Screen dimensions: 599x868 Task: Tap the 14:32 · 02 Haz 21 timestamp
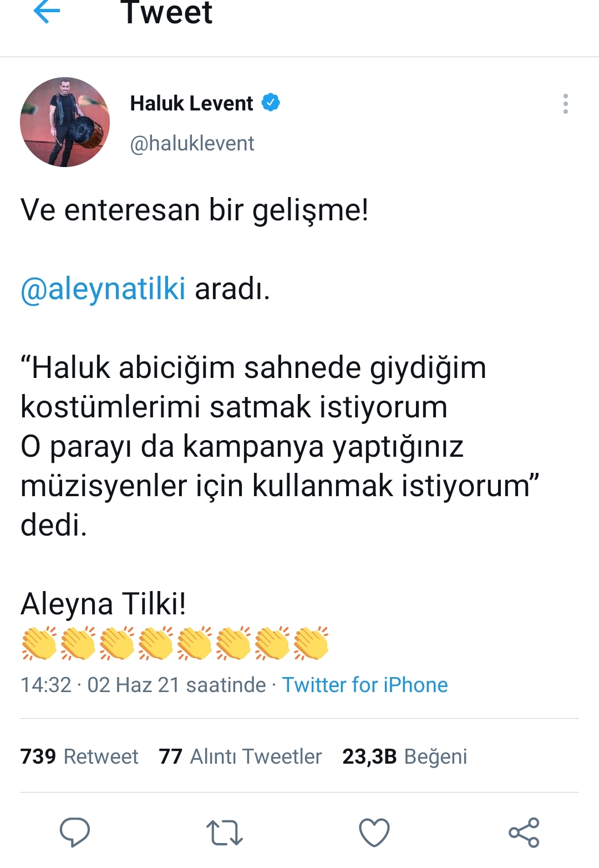[x=143, y=685]
